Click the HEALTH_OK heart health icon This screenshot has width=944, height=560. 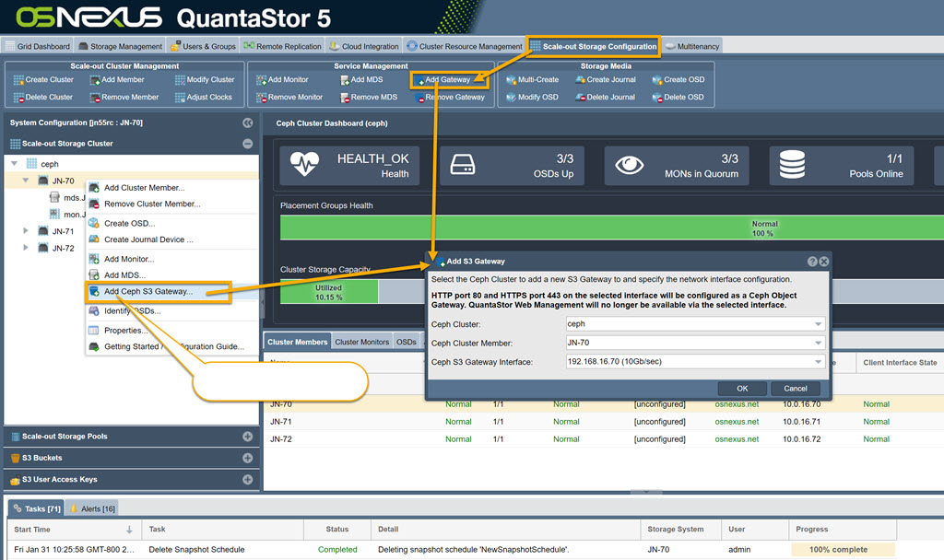tap(304, 164)
